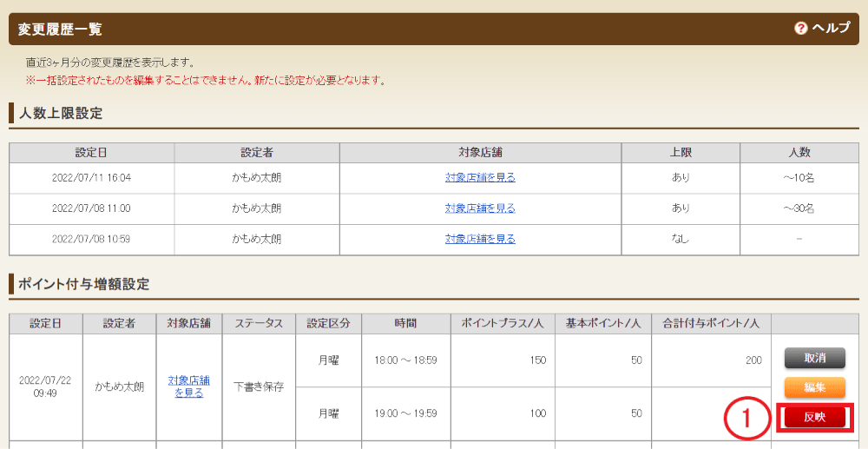868x449 pixels.
Task: Click the ポイント付与増額設定 heading
Action: pos(84,285)
